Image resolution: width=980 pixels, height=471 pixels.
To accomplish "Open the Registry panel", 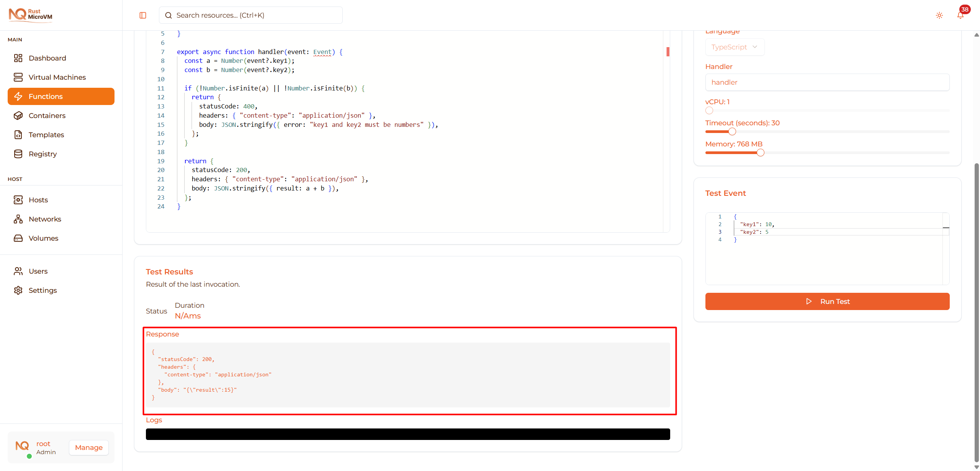I will 42,154.
